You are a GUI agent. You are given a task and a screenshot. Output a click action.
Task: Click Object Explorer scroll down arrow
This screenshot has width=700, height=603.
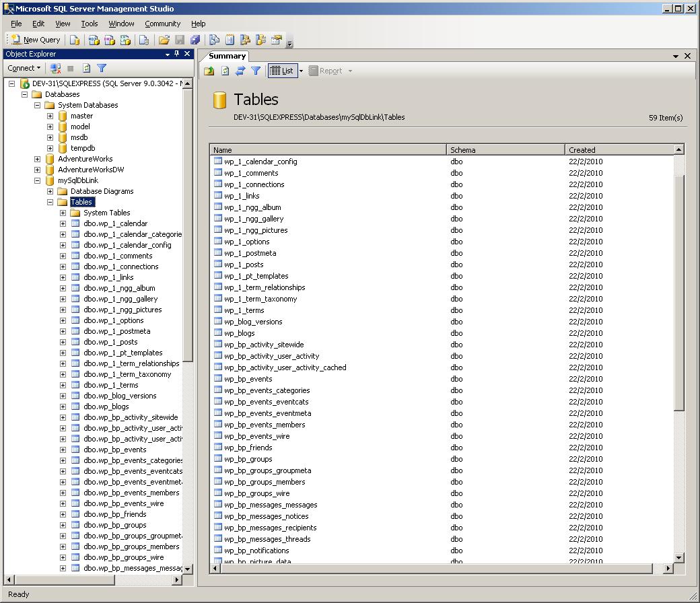coord(188,569)
